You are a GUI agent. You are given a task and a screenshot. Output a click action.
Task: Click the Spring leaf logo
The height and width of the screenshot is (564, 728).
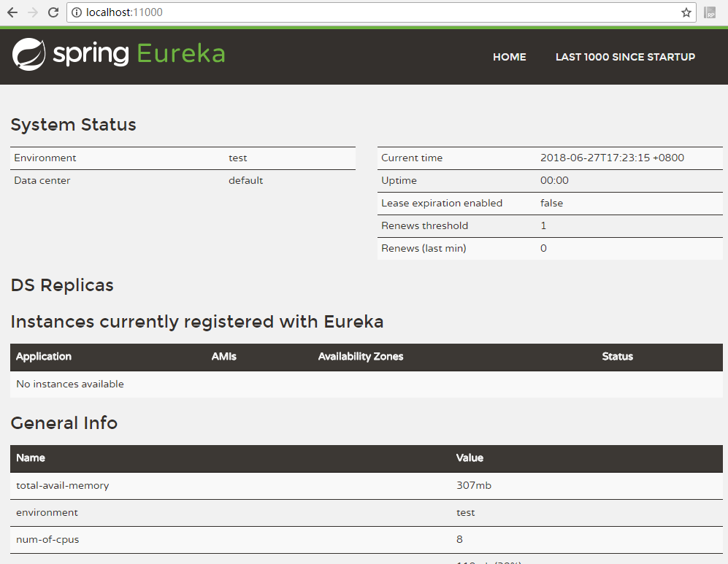[28, 54]
